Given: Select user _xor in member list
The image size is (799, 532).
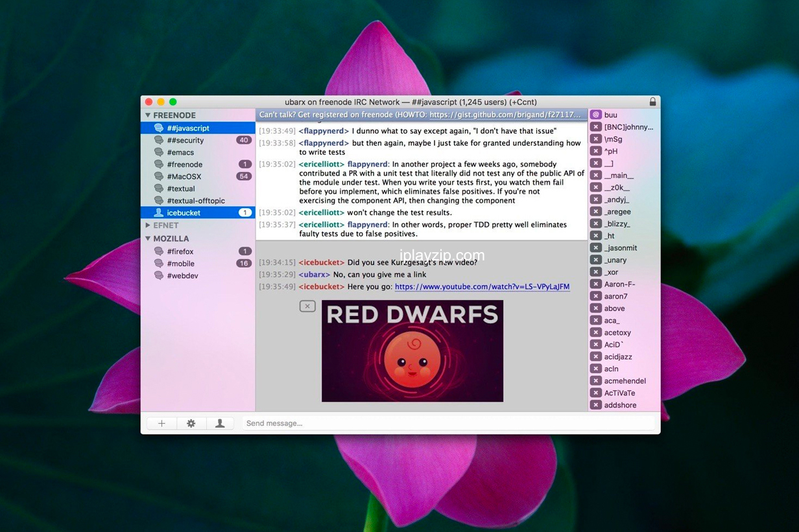Looking at the screenshot, I should coord(611,272).
